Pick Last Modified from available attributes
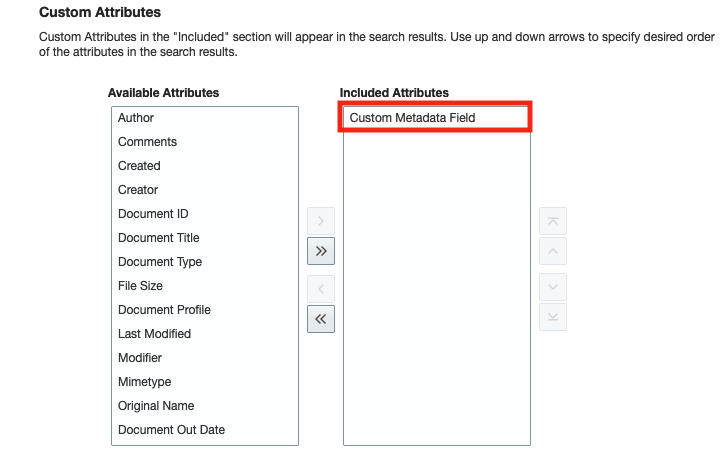The image size is (726, 461). click(205, 334)
